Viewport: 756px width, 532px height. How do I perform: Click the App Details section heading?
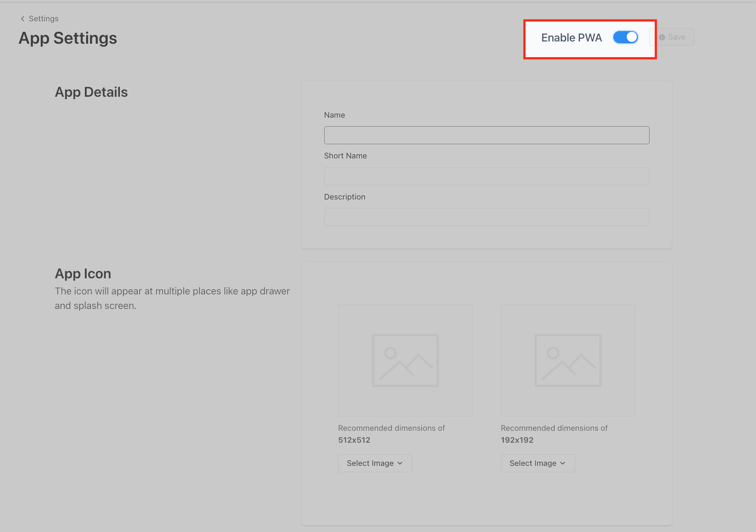pyautogui.click(x=91, y=92)
